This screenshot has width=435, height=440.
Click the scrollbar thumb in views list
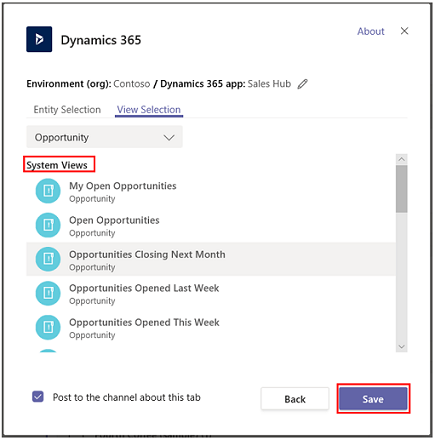pos(402,189)
